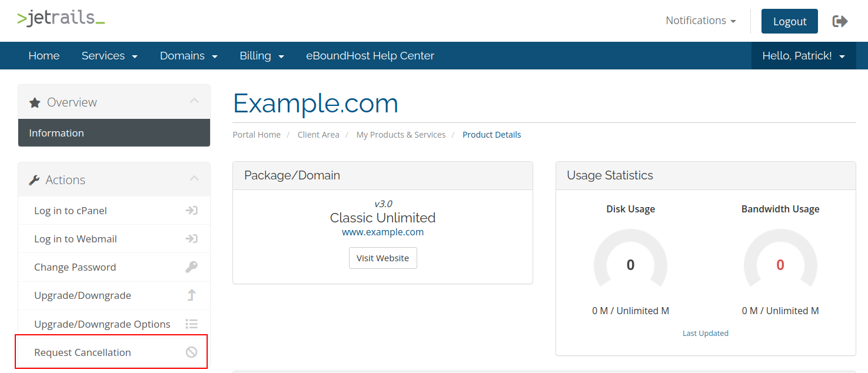Click 0 M / Unlimited M under Disk Usage
This screenshot has width=868, height=373.
point(631,311)
